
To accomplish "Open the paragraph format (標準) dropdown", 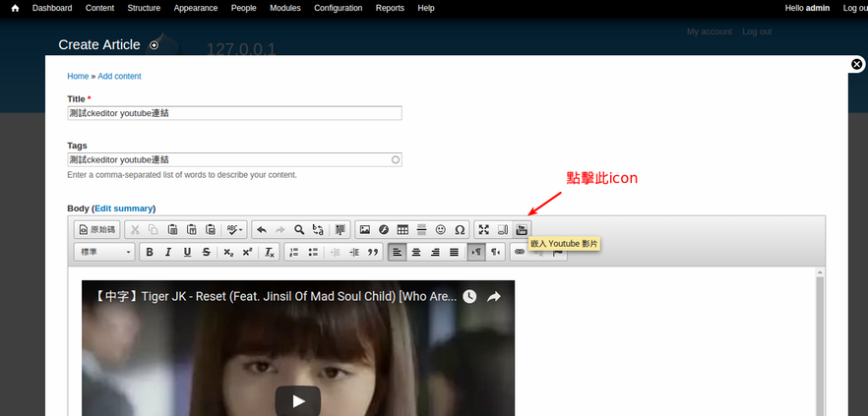I will [104, 252].
